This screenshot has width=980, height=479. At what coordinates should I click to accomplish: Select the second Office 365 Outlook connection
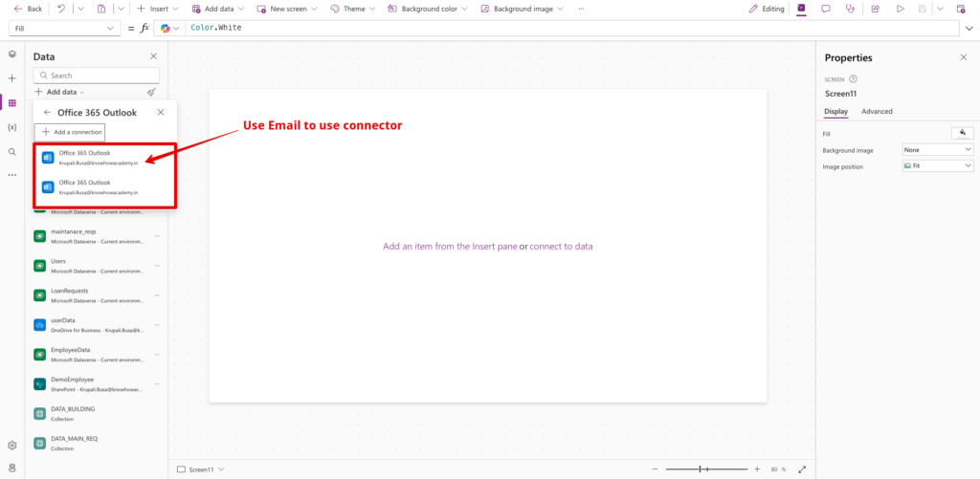[x=105, y=187]
